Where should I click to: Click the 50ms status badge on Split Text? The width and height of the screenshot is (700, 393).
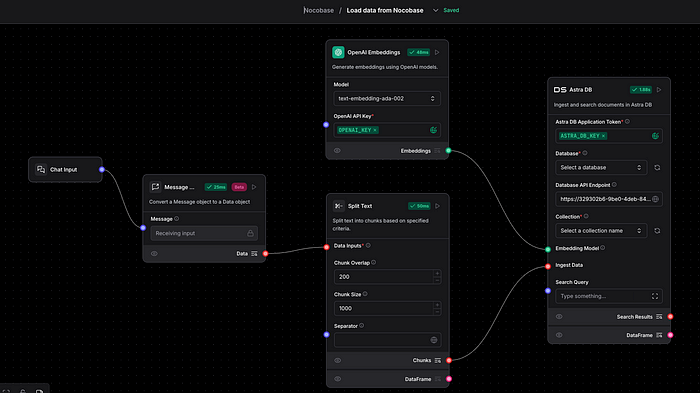tap(419, 206)
